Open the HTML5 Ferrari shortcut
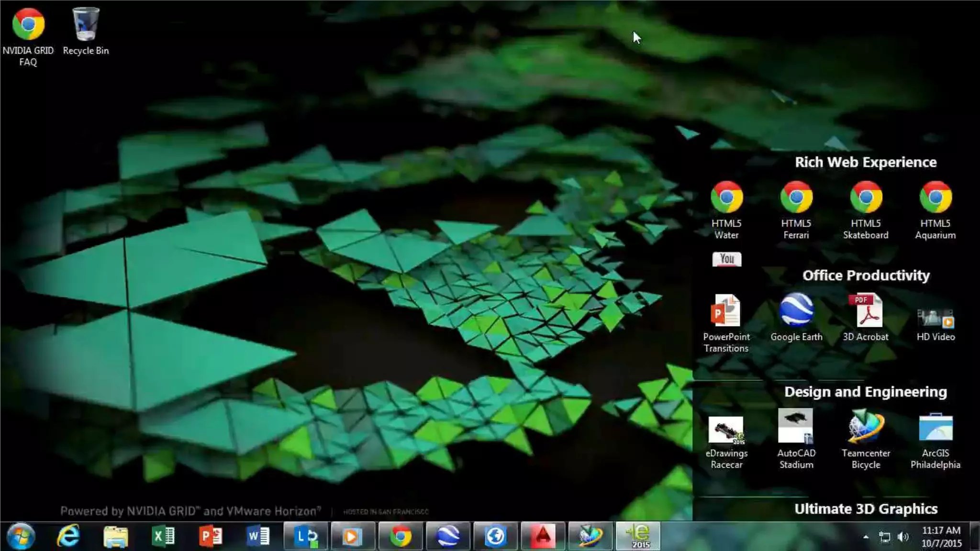The image size is (980, 551). pyautogui.click(x=796, y=197)
